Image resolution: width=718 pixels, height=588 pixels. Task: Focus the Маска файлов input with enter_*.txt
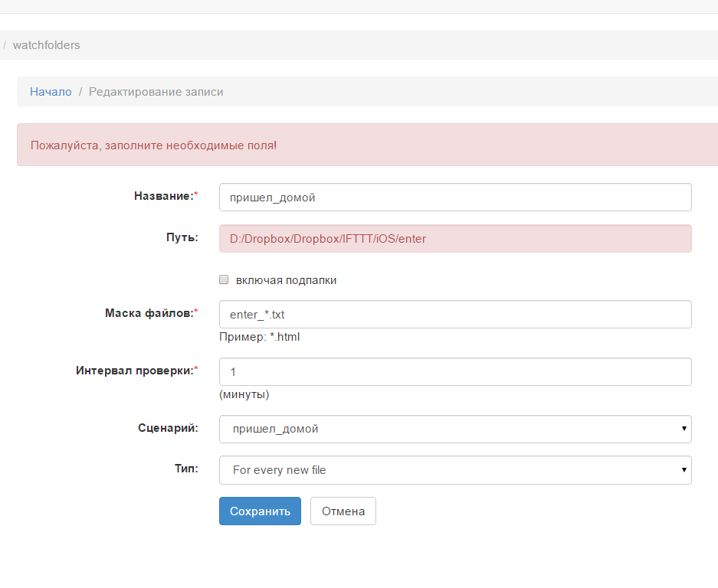pos(455,314)
